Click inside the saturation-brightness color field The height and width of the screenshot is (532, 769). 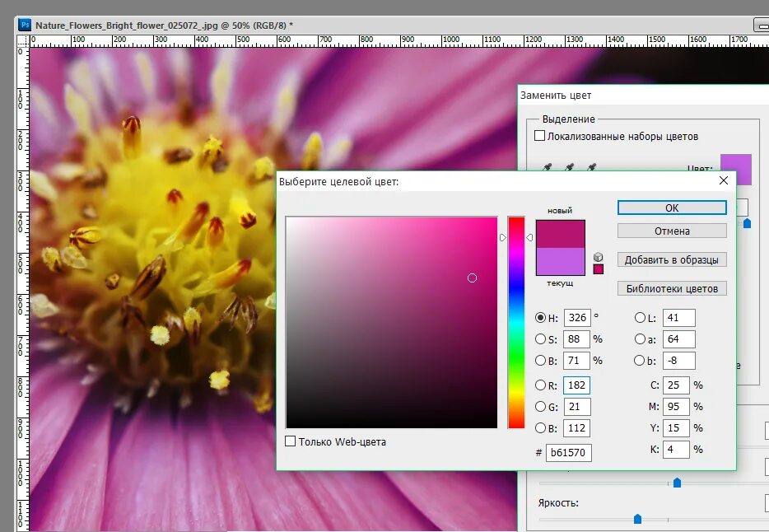[x=391, y=322]
